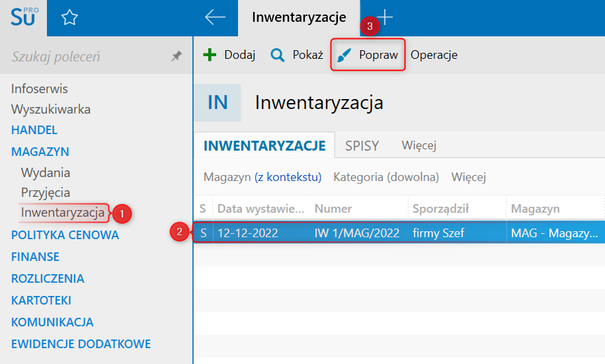This screenshot has width=605, height=364.
Task: Select the IW 1/MAG/2022 row
Action: tap(357, 233)
